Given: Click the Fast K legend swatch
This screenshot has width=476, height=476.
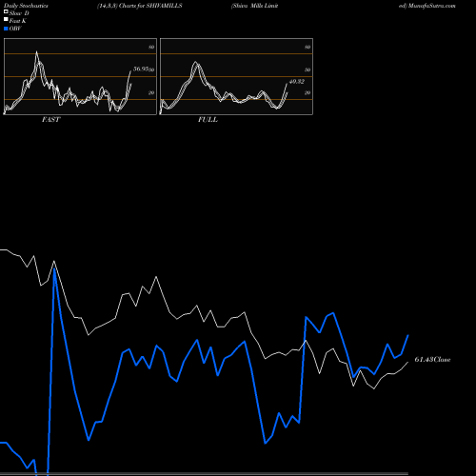Looking at the screenshot, I should pyautogui.click(x=6, y=19).
